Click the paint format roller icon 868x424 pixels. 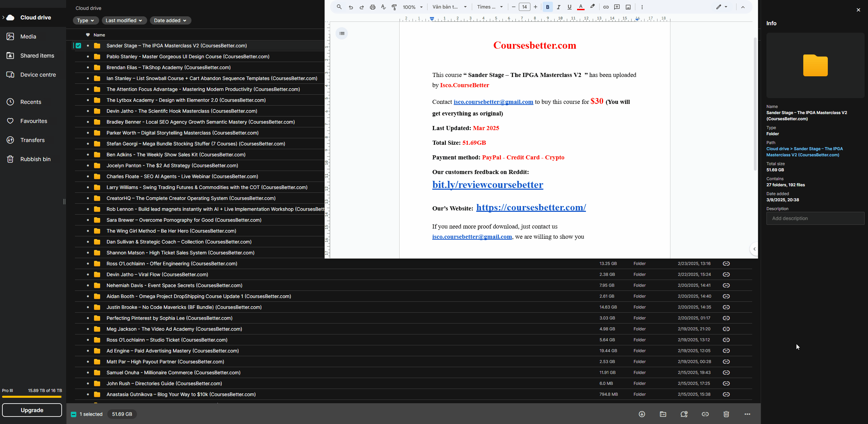tap(394, 7)
